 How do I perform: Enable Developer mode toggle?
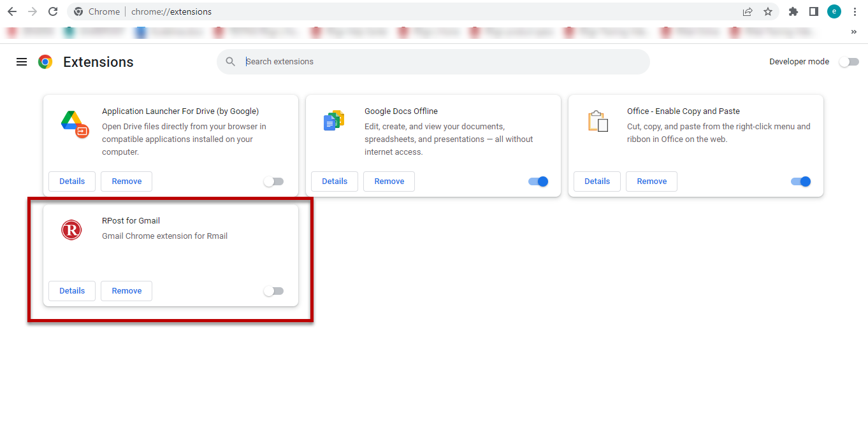(x=848, y=62)
